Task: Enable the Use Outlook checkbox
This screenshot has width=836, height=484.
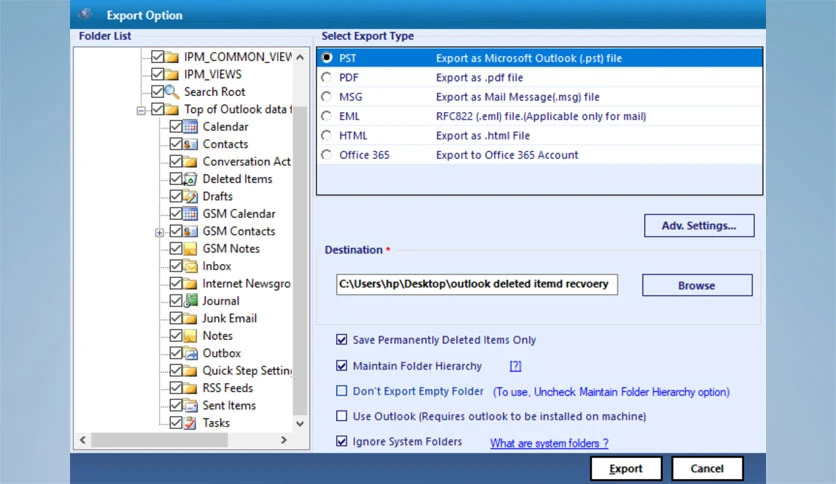Action: (342, 416)
